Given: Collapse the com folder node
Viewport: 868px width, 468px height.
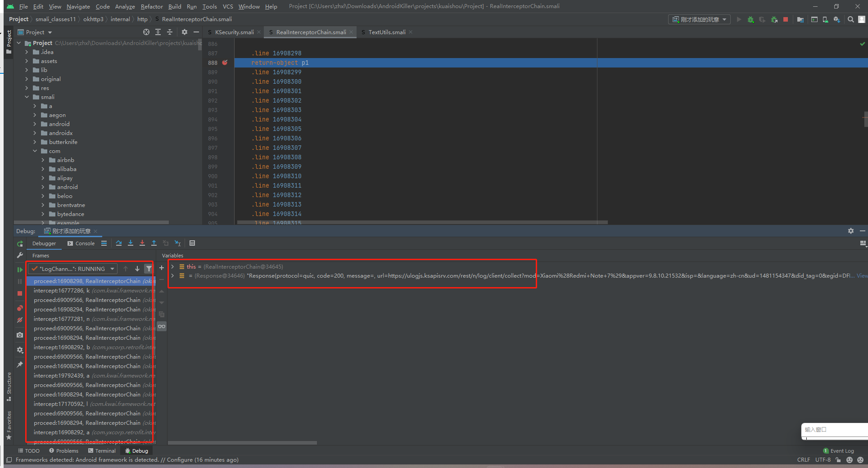Looking at the screenshot, I should coord(35,151).
